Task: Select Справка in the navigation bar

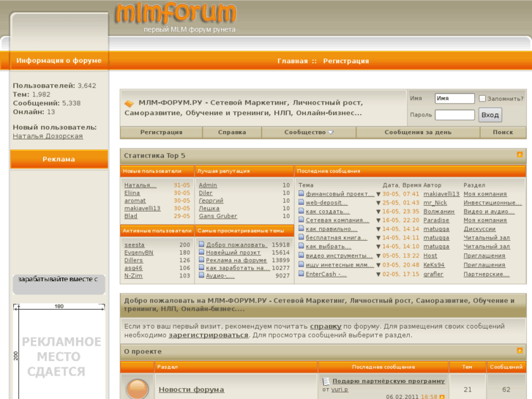Action: click(x=232, y=133)
